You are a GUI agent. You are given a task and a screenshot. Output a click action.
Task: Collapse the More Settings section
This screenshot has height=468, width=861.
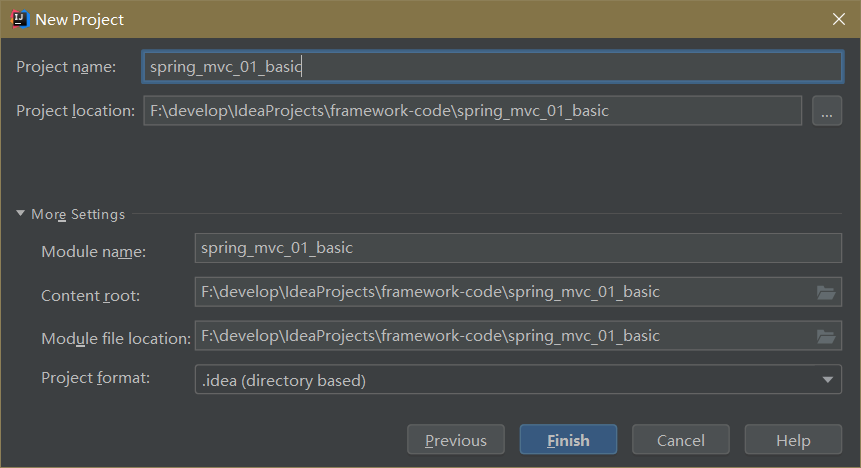[x=21, y=214]
